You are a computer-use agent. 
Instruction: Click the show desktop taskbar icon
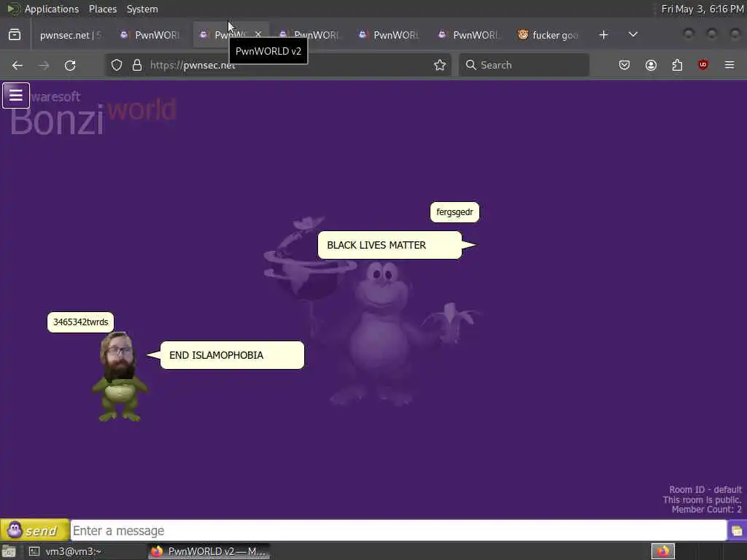click(x=9, y=551)
